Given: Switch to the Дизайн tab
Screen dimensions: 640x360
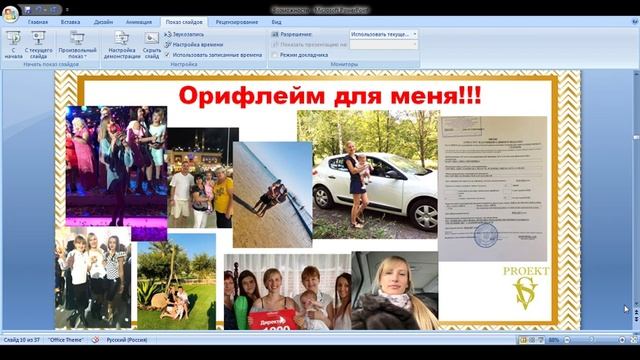Looking at the screenshot, I should (103, 22).
